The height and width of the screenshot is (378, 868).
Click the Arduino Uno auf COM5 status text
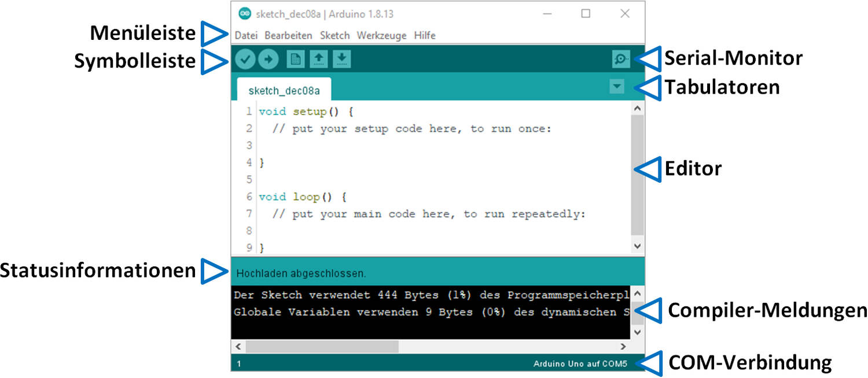tap(580, 364)
